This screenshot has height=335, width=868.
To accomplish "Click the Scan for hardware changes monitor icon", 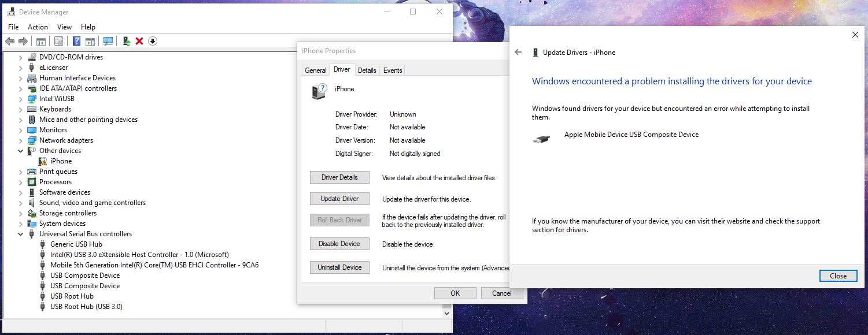I will pyautogui.click(x=108, y=41).
